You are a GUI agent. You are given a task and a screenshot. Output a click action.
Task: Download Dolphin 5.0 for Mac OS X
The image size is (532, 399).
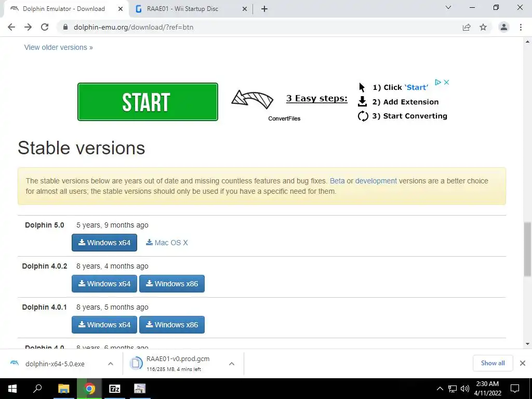(x=167, y=243)
